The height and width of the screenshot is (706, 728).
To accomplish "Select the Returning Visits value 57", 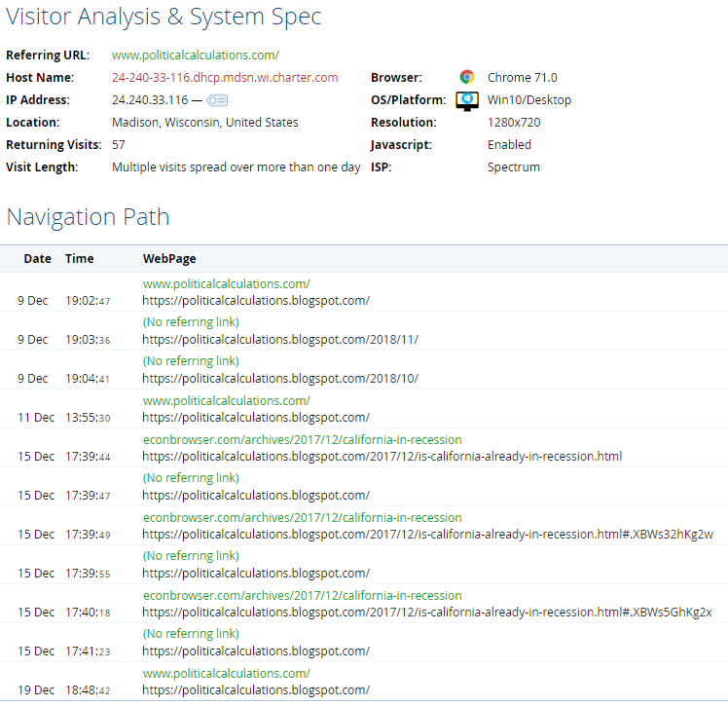I will tap(119, 145).
